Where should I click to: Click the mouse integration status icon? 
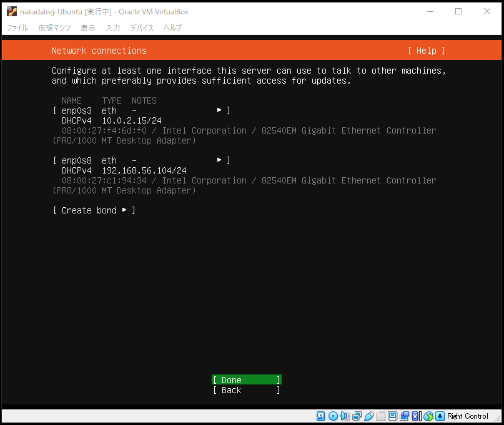click(428, 416)
